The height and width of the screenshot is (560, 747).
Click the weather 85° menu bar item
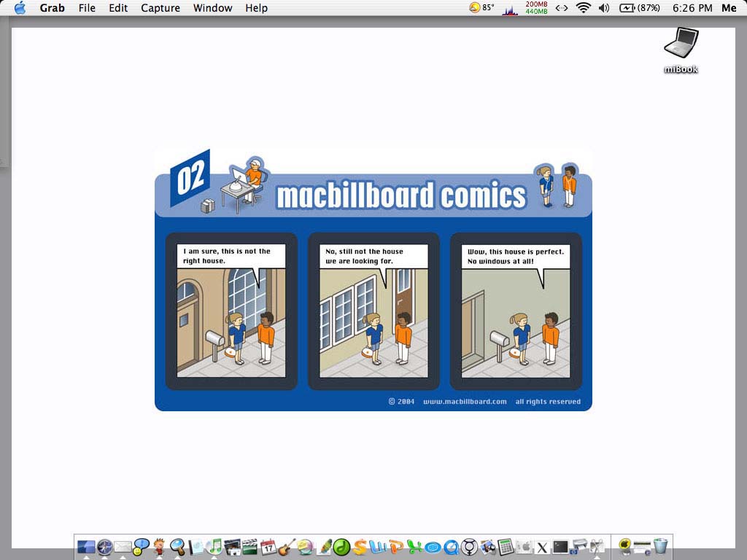[x=481, y=7]
